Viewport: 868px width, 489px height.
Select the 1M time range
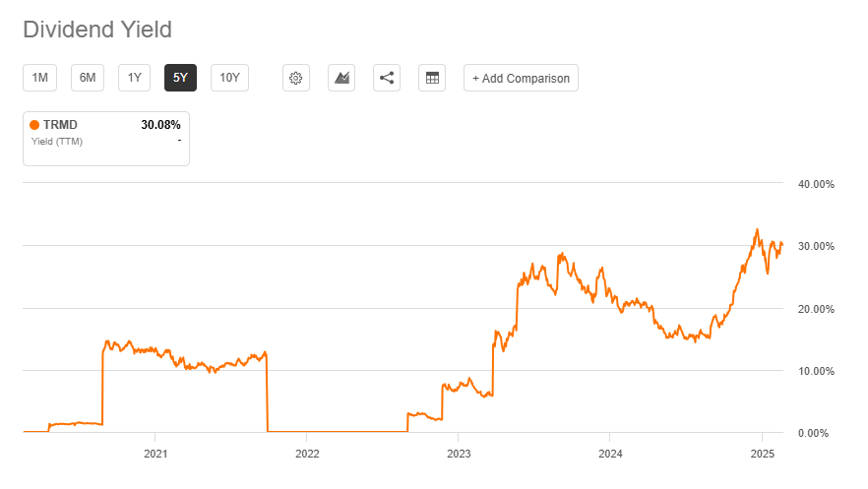point(39,78)
